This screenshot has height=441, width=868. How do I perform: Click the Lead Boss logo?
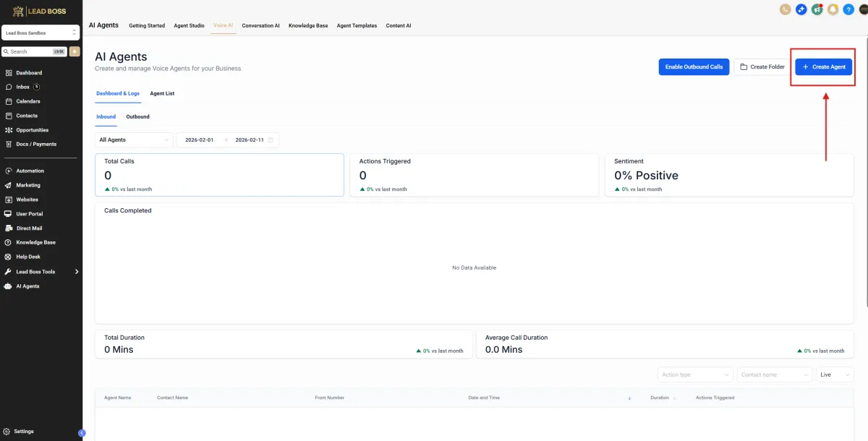coord(41,11)
